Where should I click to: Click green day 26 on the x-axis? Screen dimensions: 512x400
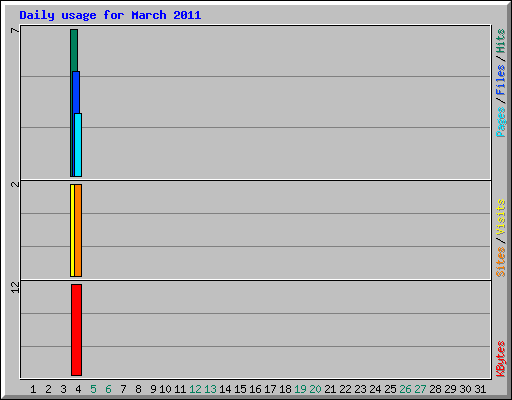click(x=405, y=389)
